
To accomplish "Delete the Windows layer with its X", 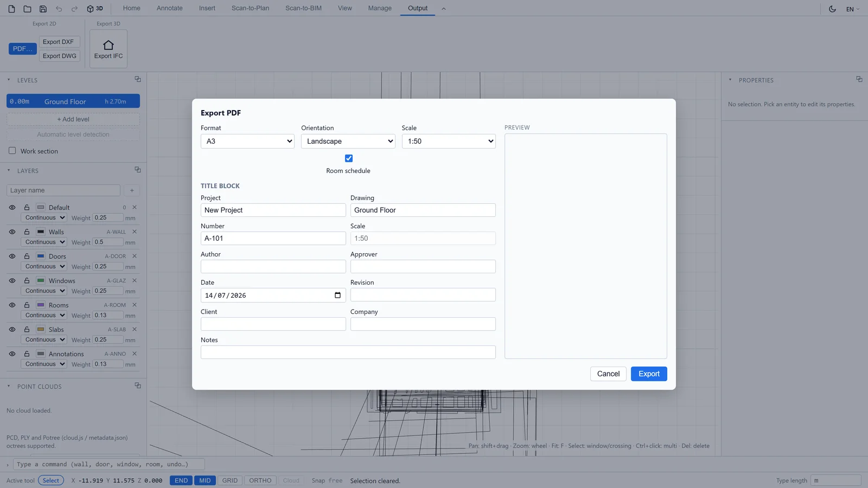I will (135, 280).
